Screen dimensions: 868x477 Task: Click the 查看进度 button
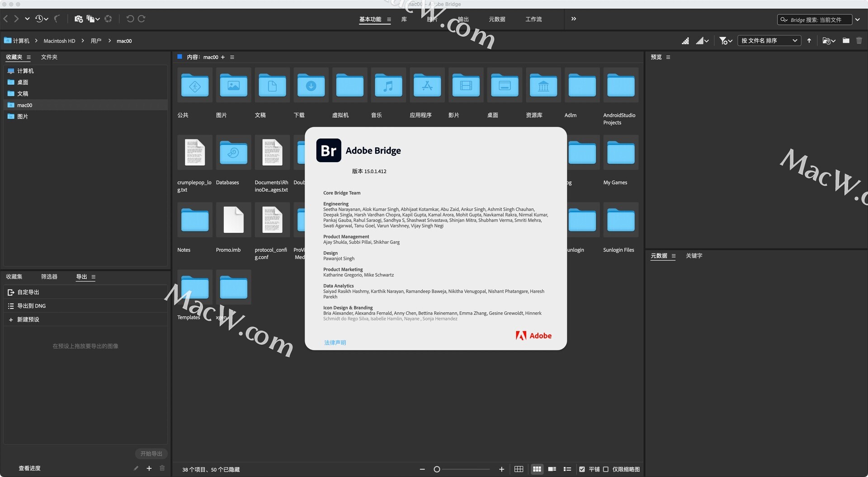coord(29,468)
